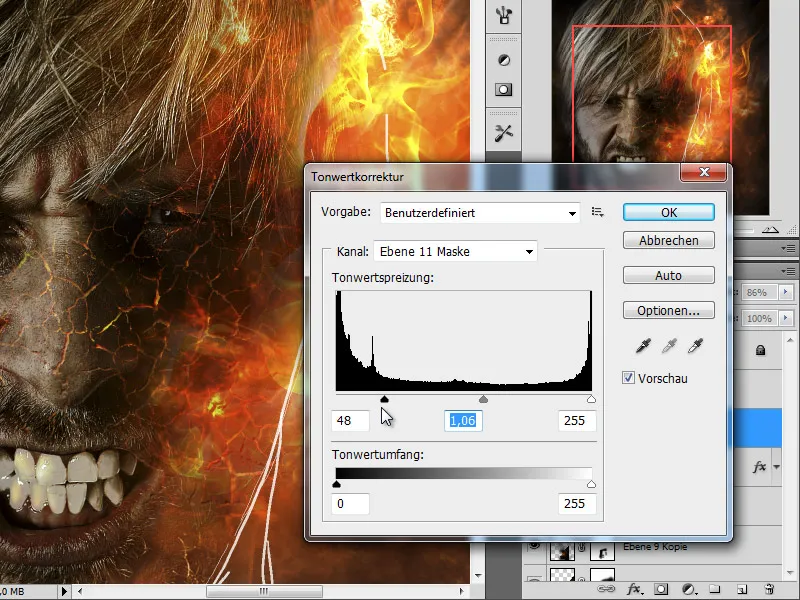Open the 86% opacity slider arrow
This screenshot has width=800, height=600.
(x=786, y=292)
